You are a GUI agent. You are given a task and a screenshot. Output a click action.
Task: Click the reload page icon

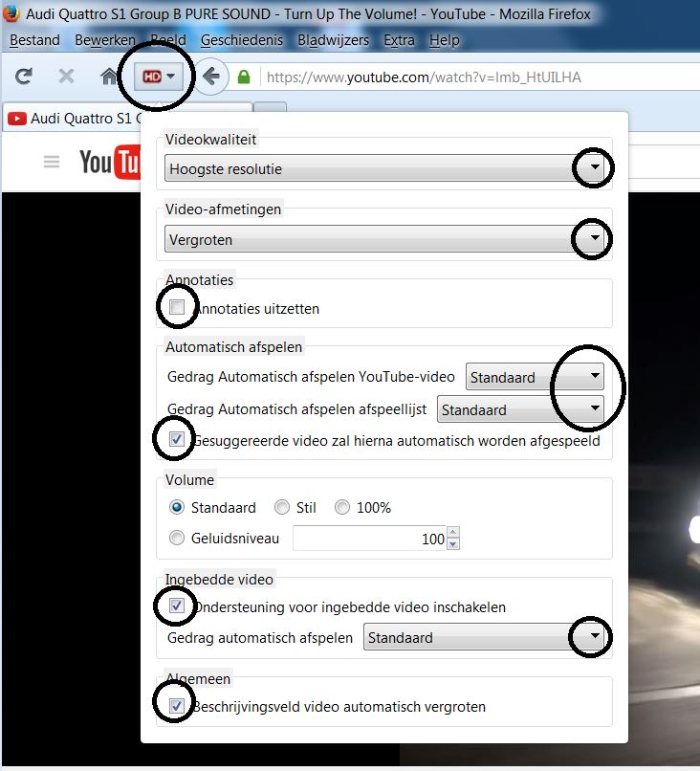(24, 77)
